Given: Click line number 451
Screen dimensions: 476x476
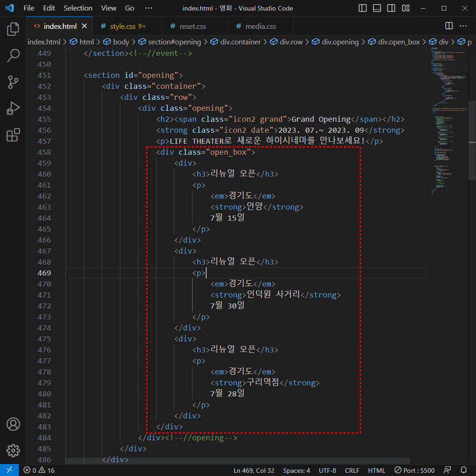Looking at the screenshot, I should click(44, 75).
